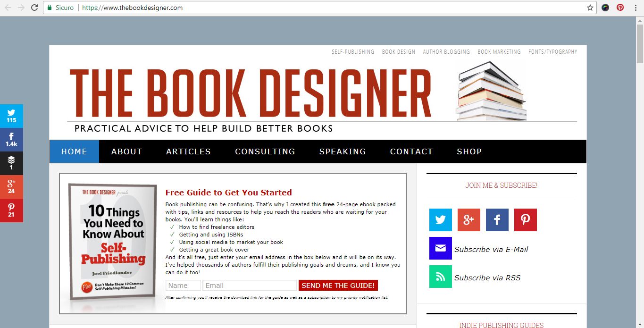
Task: Click the browser forward arrow
Action: pyautogui.click(x=21, y=8)
